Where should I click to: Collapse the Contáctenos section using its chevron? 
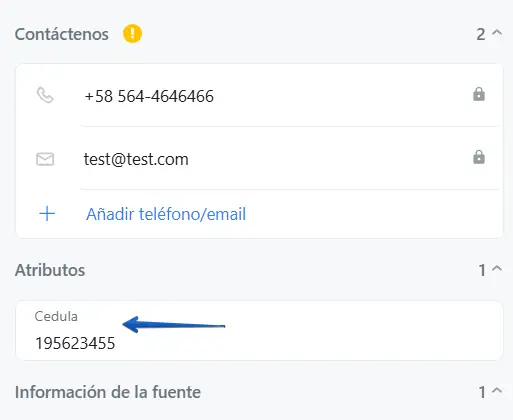coord(497,33)
